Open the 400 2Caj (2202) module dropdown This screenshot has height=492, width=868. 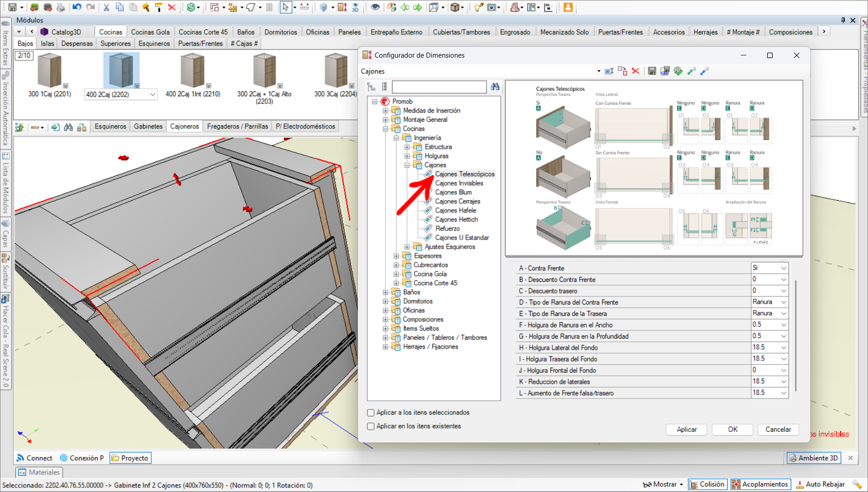[152, 94]
